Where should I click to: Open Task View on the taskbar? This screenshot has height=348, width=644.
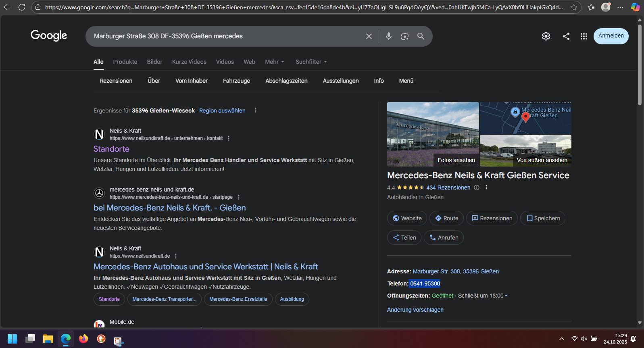(30, 339)
